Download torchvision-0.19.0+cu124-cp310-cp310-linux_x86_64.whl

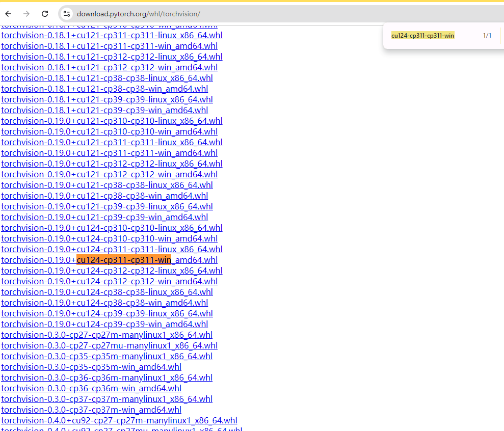coord(112,228)
